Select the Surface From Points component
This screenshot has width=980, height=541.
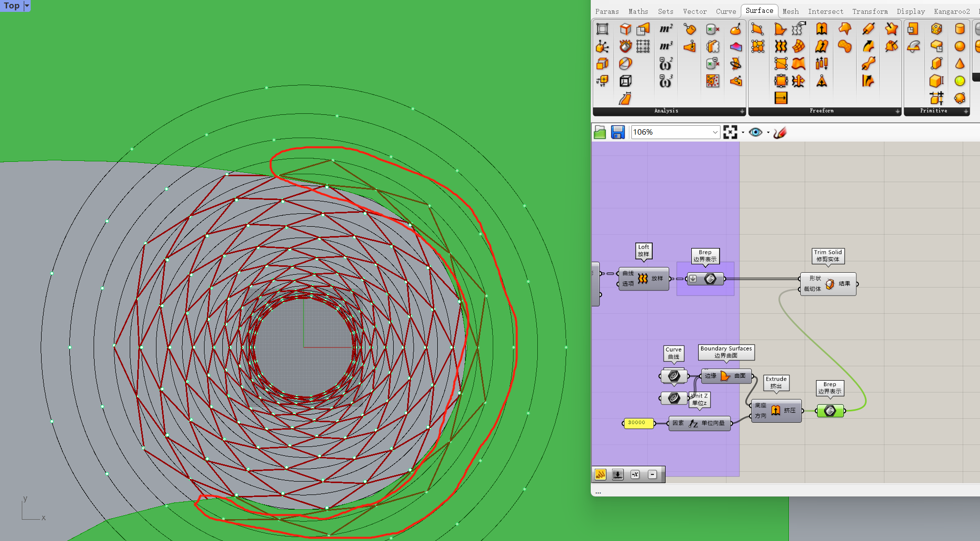(x=758, y=47)
